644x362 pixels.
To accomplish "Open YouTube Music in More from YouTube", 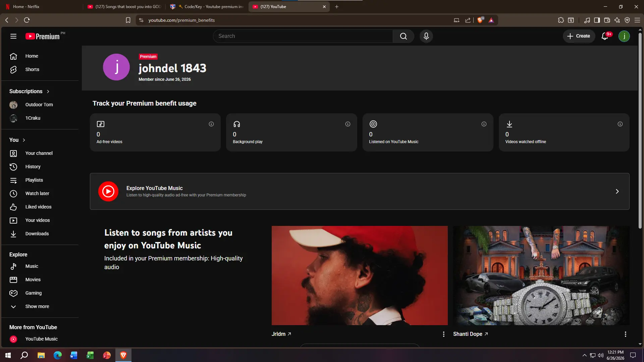I will pyautogui.click(x=40, y=339).
